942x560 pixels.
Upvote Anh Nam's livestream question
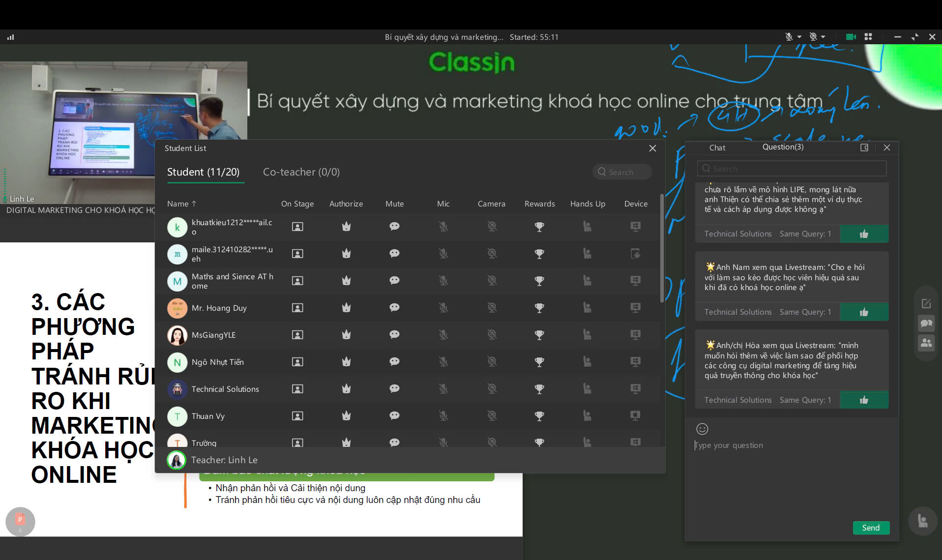tap(864, 312)
